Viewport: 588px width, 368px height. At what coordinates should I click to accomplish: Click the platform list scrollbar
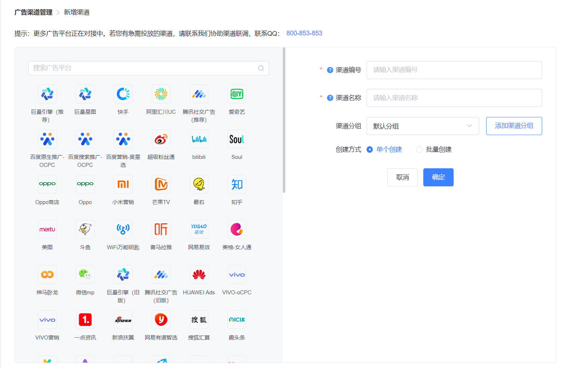(x=284, y=120)
